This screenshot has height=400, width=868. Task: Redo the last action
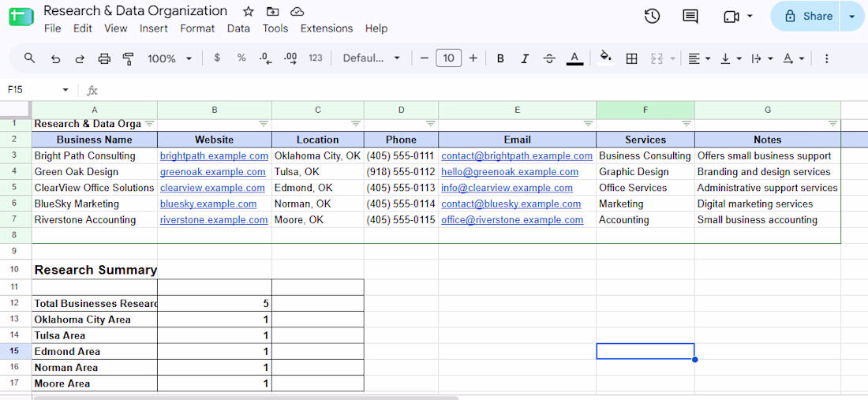[80, 58]
